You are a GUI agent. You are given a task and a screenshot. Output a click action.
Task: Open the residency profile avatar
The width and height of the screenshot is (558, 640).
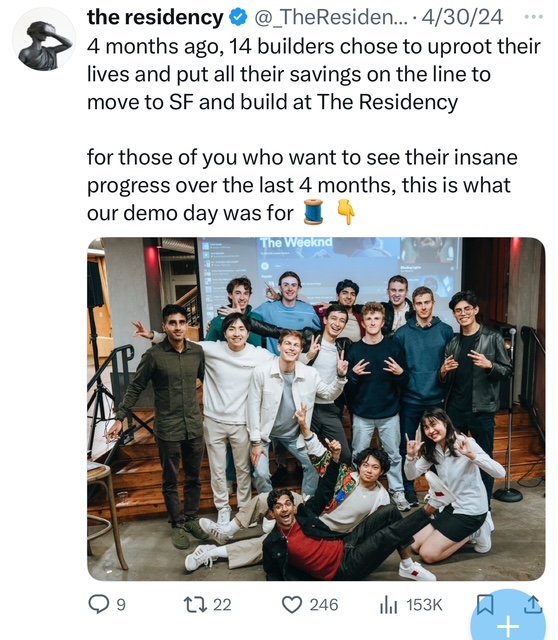click(x=44, y=39)
